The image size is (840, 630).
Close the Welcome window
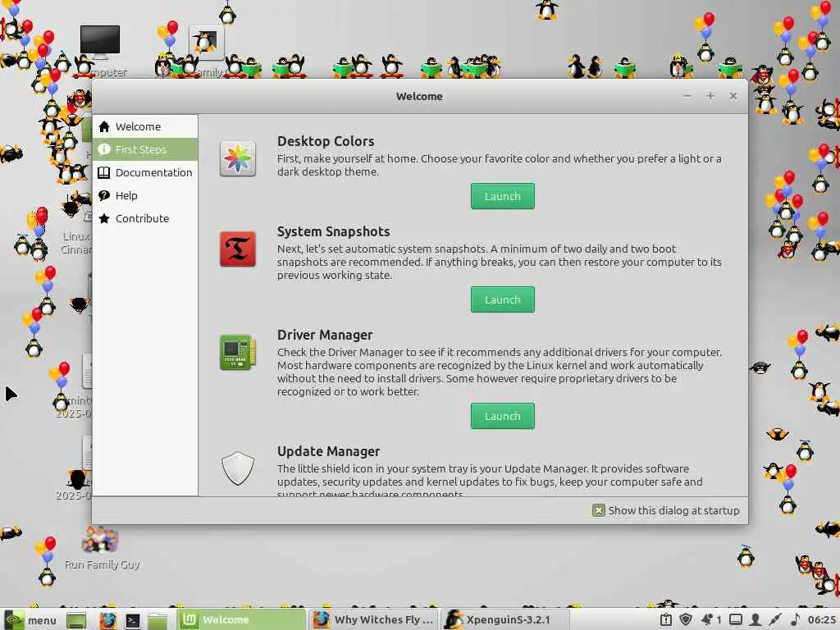click(x=733, y=96)
